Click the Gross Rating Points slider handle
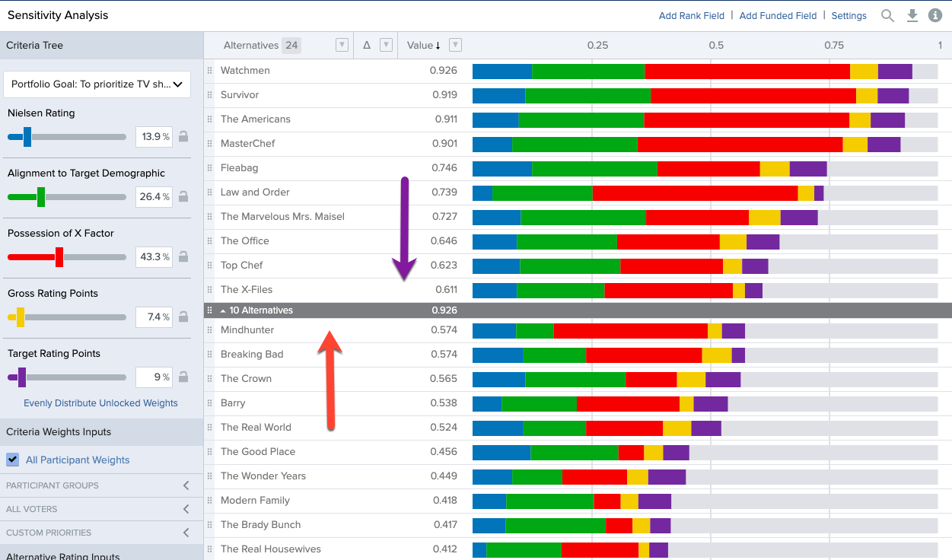This screenshot has width=952, height=560. pyautogui.click(x=21, y=317)
